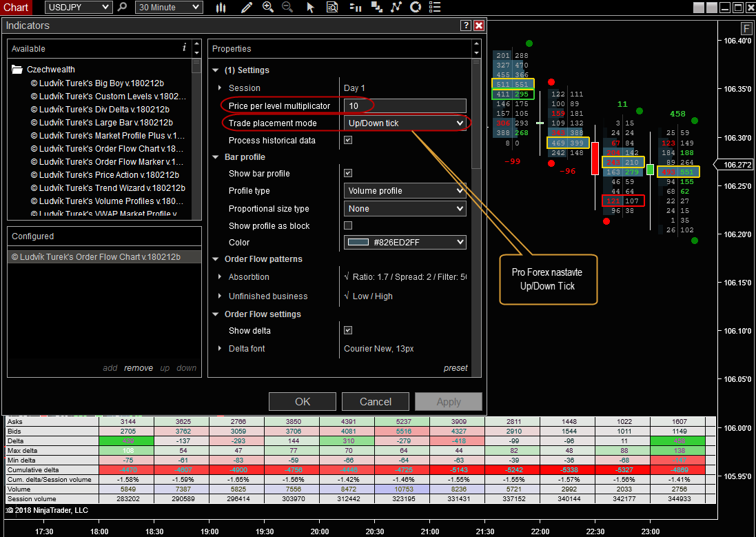
Task: Click the Czechwealth folder icon
Action: 17,70
